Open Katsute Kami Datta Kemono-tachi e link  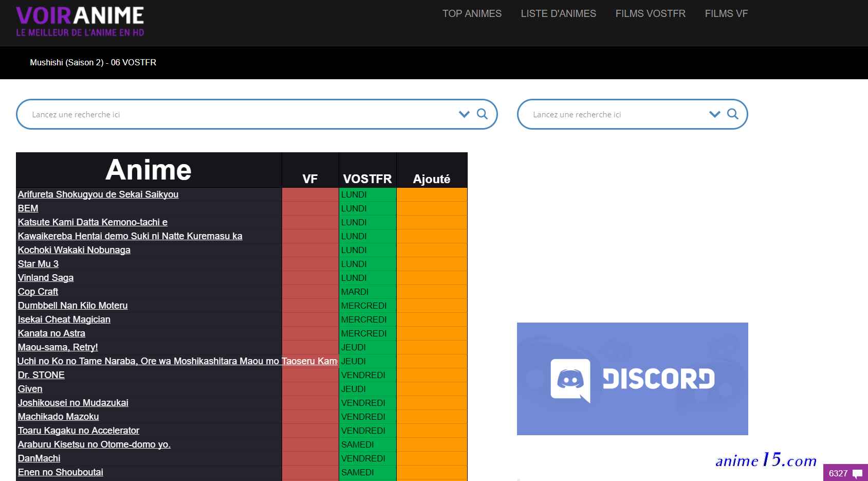[93, 222]
